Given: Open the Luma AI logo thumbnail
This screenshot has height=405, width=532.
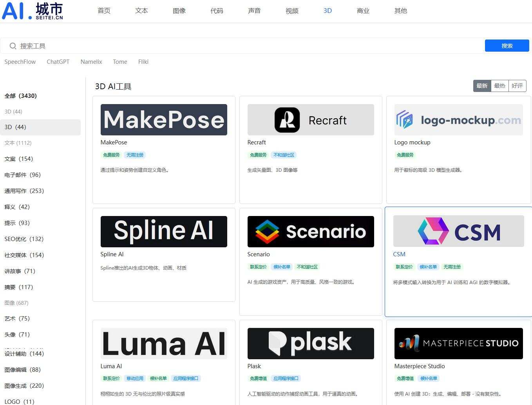Looking at the screenshot, I should [x=164, y=344].
